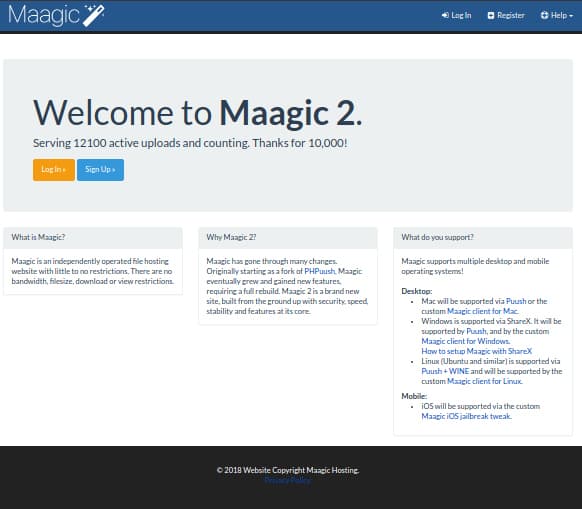
Task: Open the Puush link in the Mac item
Action: 516,301
